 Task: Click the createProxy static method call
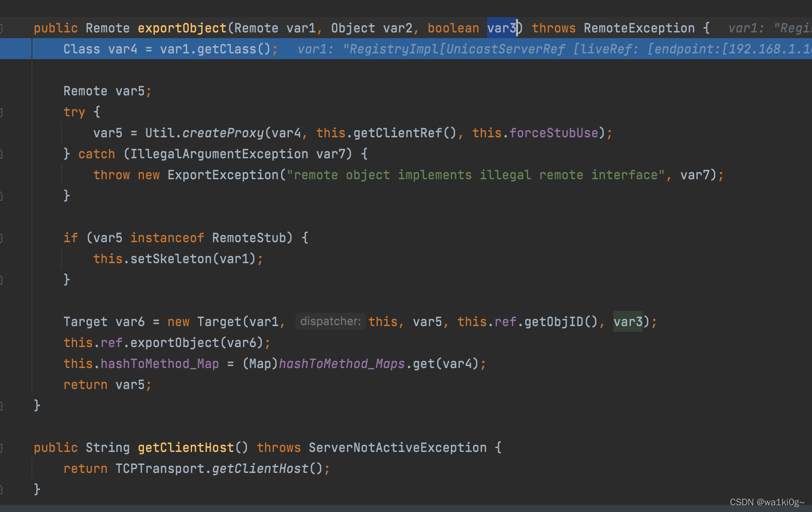[x=223, y=133]
